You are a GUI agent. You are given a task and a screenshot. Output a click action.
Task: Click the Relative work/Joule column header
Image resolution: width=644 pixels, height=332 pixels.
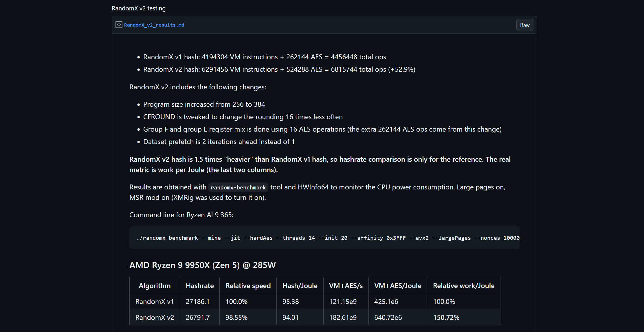463,286
